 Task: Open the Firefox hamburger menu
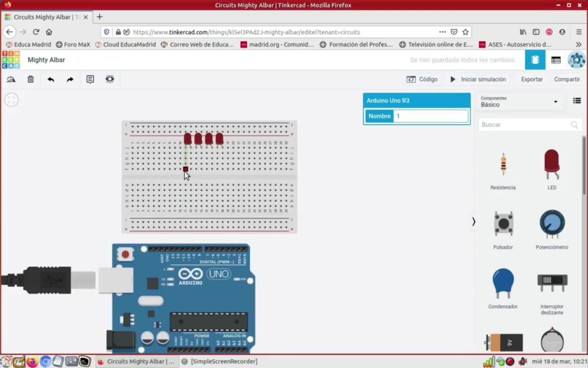[579, 32]
